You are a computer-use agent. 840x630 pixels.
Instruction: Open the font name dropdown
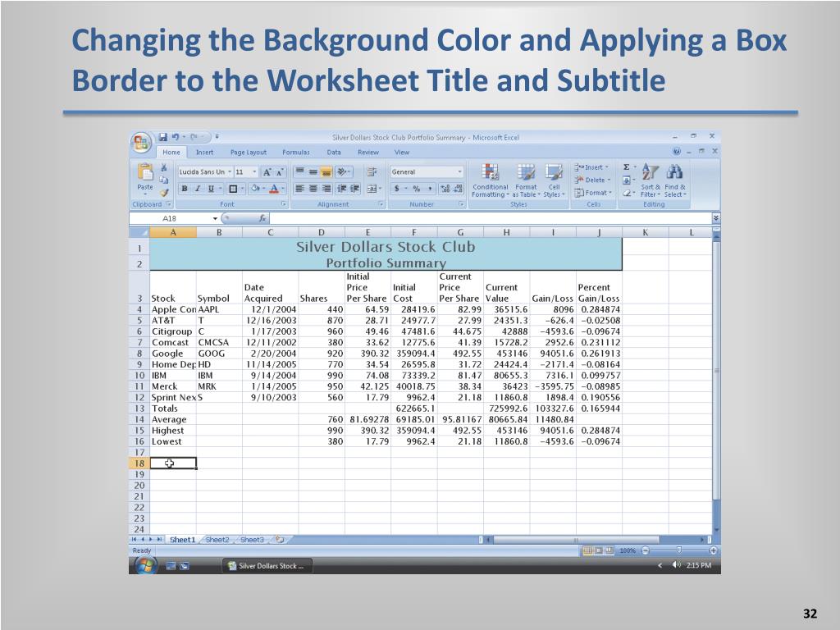(x=230, y=172)
